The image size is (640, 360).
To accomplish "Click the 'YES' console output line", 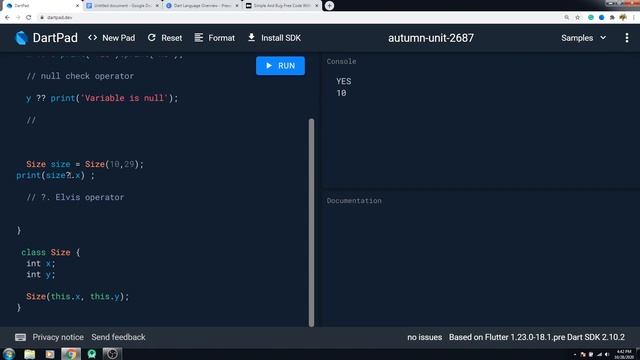I will coord(344,81).
